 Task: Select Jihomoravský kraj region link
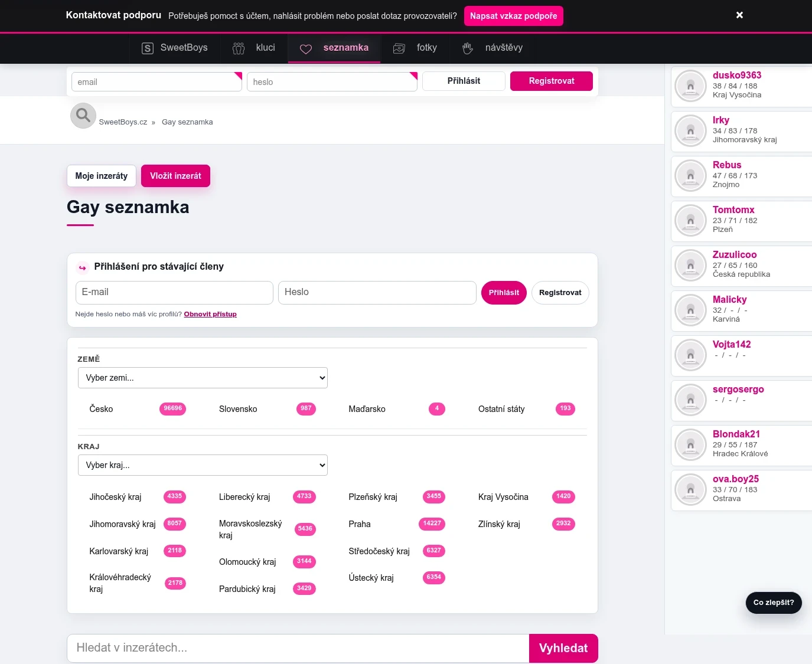(x=122, y=524)
